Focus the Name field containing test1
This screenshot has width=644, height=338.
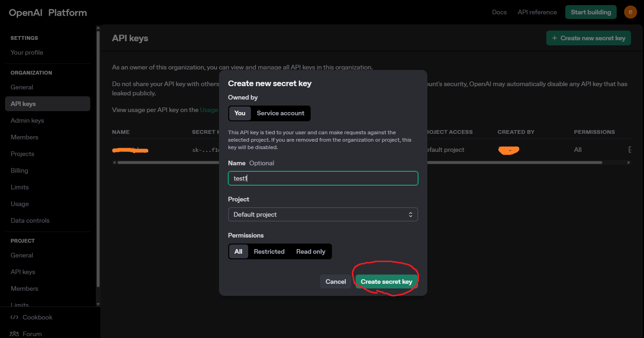point(323,178)
